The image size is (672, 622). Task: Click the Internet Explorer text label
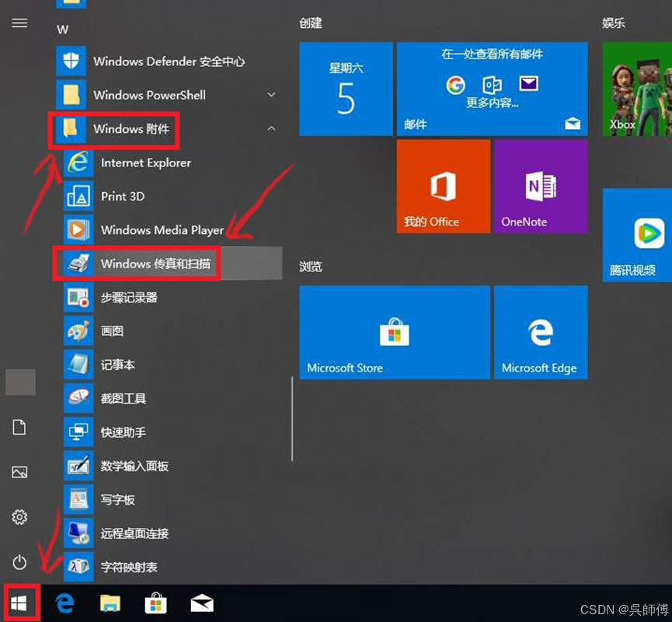coord(146,163)
